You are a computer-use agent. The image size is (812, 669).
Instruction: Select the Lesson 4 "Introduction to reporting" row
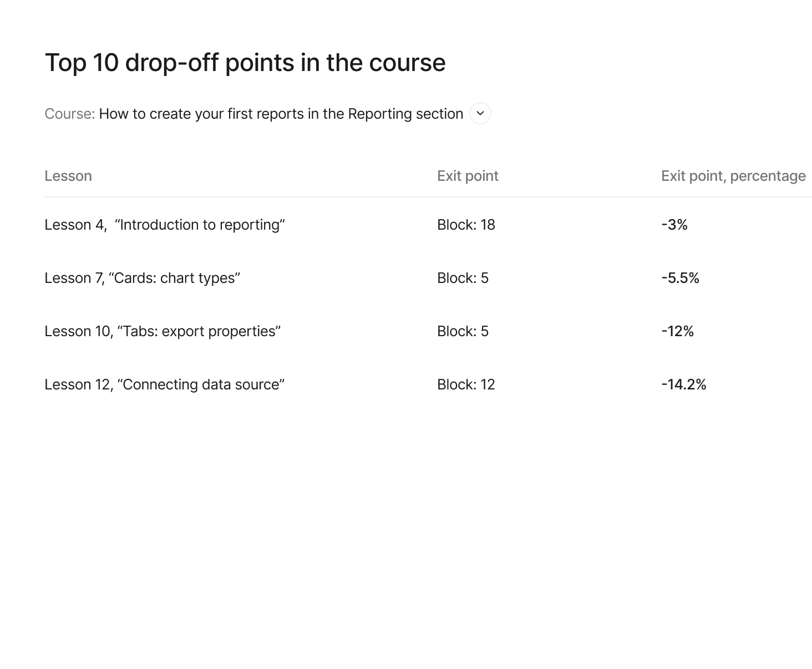click(x=165, y=225)
